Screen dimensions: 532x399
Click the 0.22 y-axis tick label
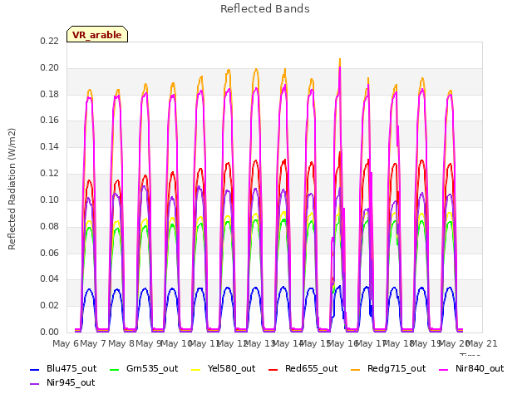[50, 41]
